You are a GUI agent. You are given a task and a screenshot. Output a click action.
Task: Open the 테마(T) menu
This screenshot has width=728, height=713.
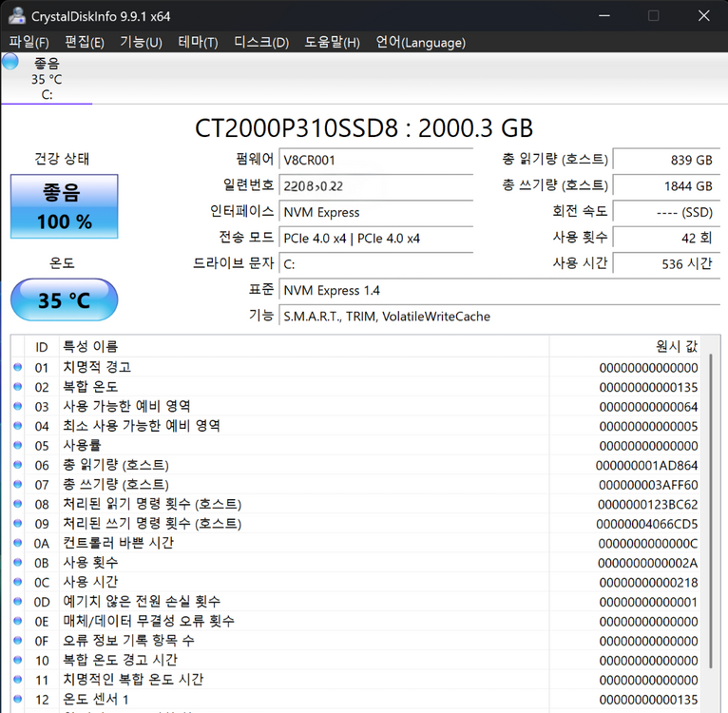coord(198,42)
